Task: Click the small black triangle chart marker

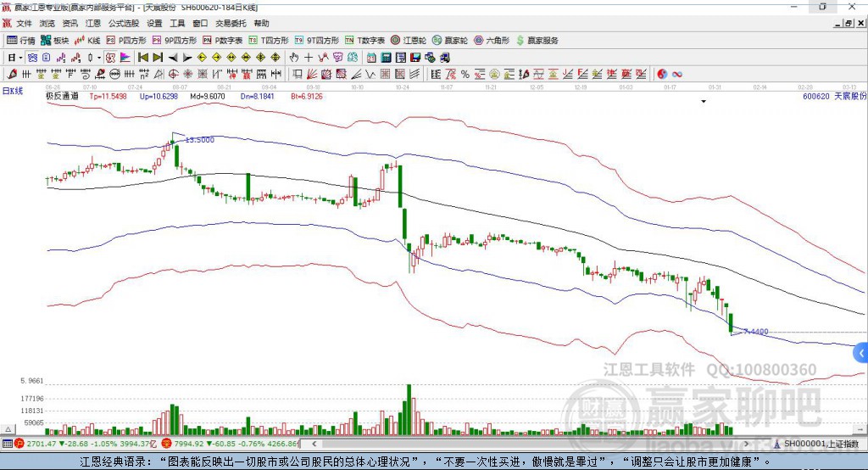Action: [x=704, y=102]
